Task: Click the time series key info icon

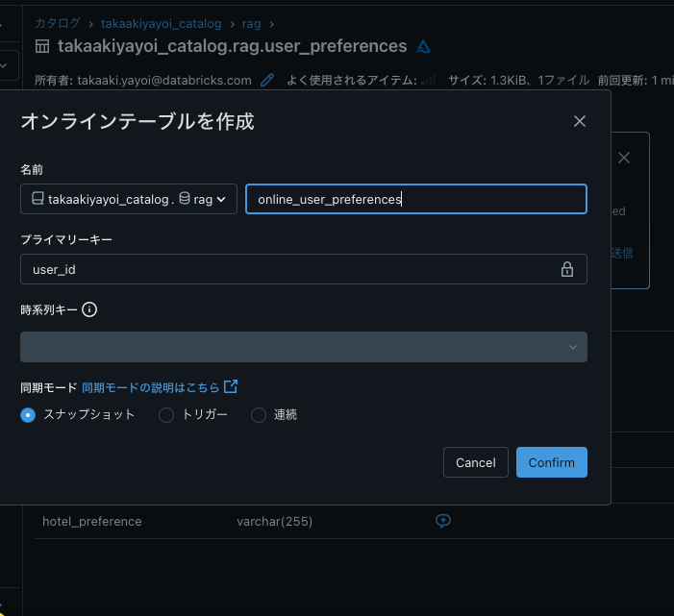Action: tap(89, 309)
